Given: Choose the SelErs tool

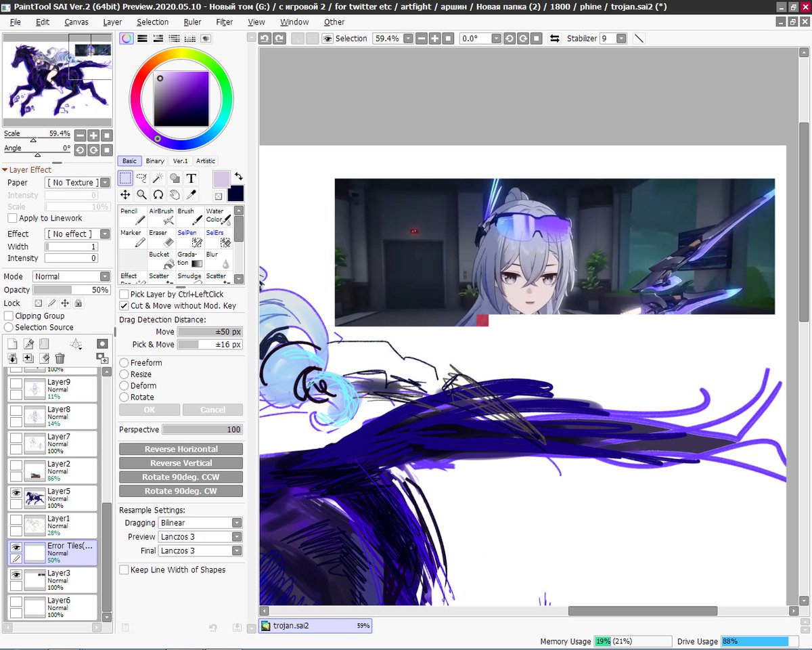Looking at the screenshot, I should coord(218,238).
